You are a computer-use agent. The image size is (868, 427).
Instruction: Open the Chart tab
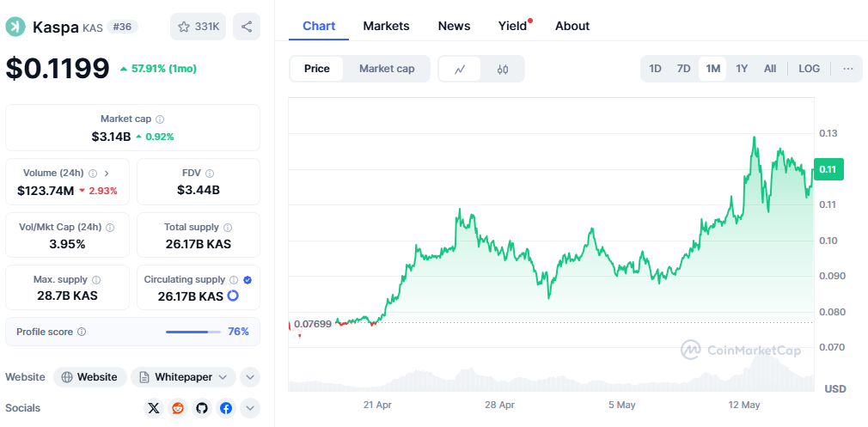(x=319, y=26)
